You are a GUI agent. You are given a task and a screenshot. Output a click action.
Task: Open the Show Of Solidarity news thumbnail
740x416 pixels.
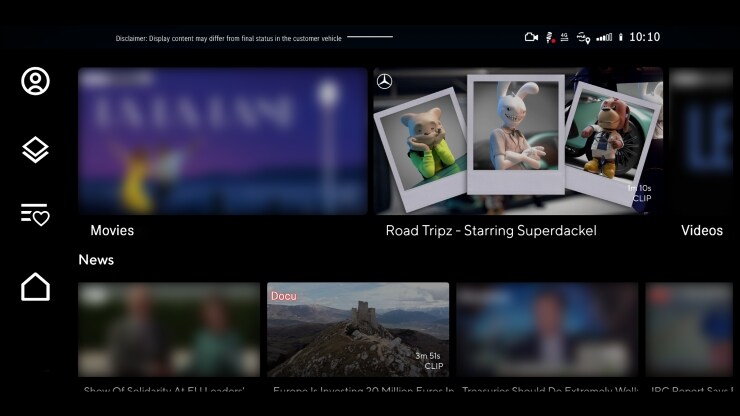169,329
